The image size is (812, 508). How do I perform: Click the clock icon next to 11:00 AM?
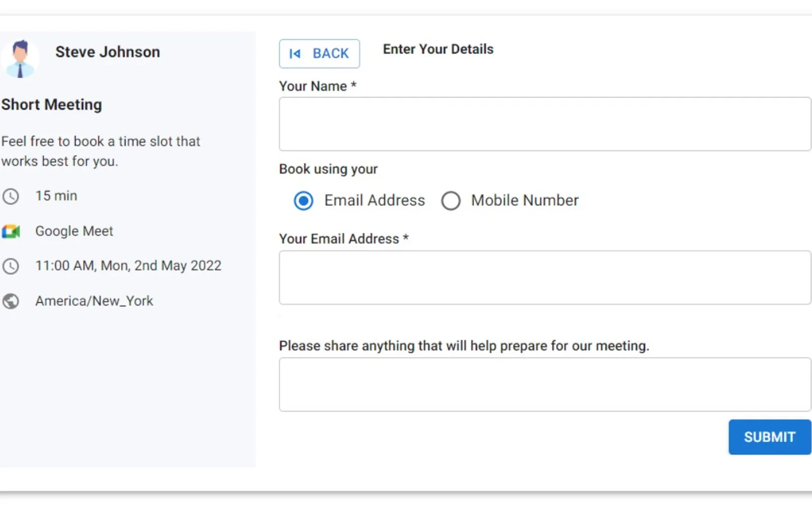point(11,266)
